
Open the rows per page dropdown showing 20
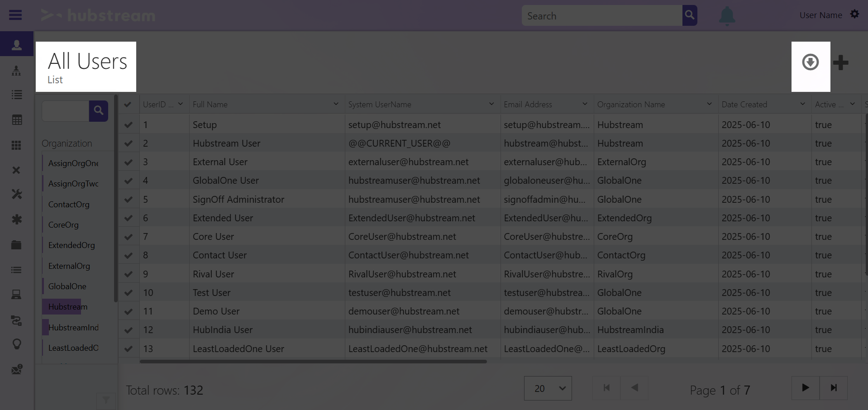[547, 388]
